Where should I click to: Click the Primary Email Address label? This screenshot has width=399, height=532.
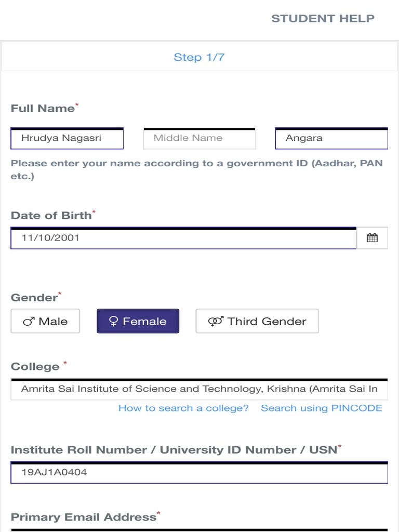83,517
